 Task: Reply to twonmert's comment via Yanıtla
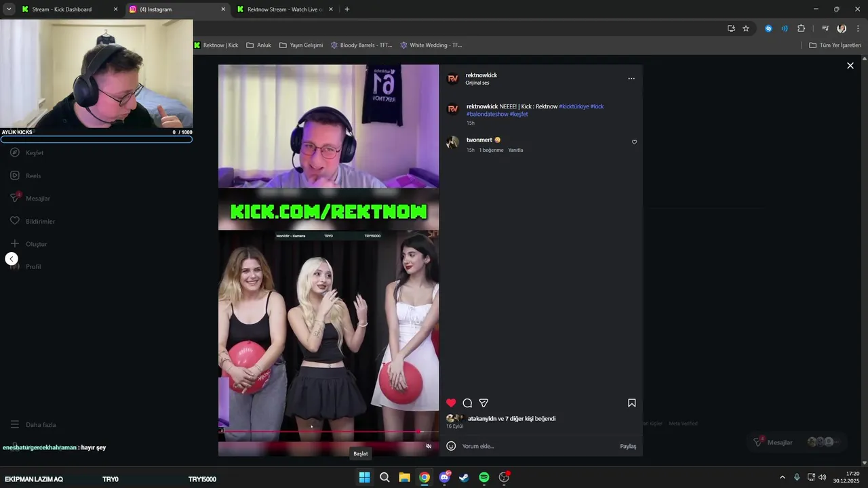click(515, 150)
